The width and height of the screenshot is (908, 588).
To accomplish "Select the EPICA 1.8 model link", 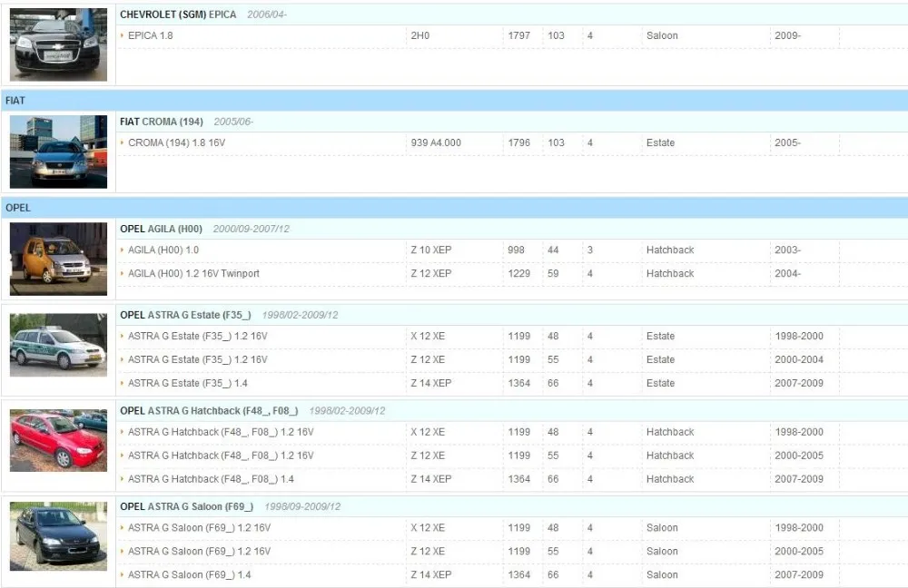I will 150,35.
